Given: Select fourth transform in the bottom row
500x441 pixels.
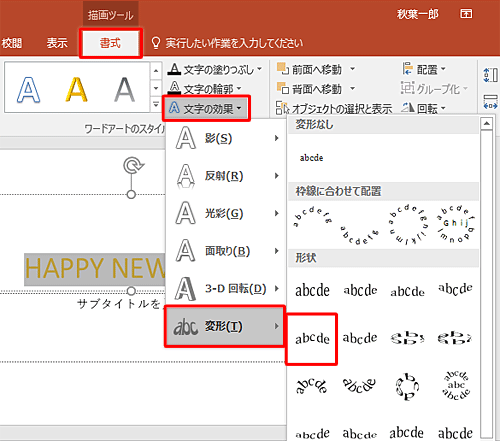Looking at the screenshot, I should pos(455,433).
